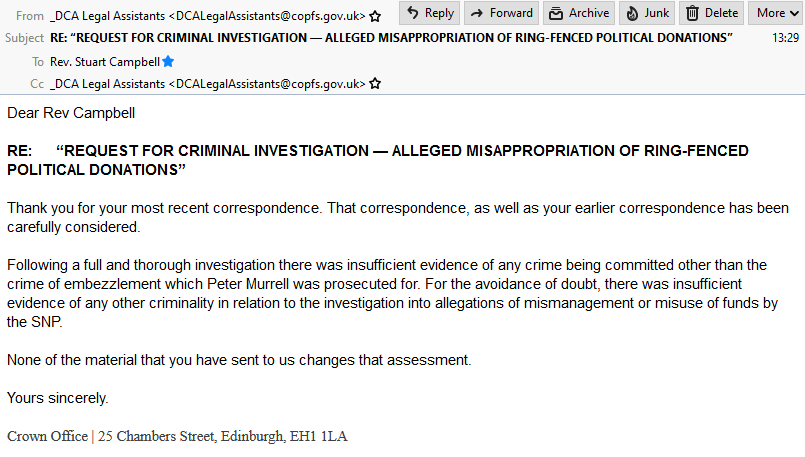The image size is (805, 457).
Task: Click the Junk flame icon
Action: (x=632, y=13)
